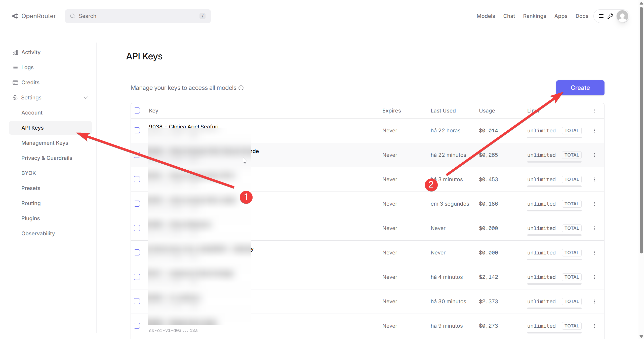This screenshot has width=644, height=339.
Task: Click the "em 3 segundos" last used cell
Action: pyautogui.click(x=450, y=204)
